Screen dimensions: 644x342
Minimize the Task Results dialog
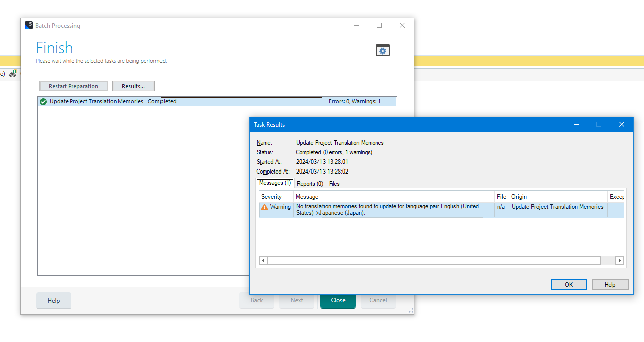[x=577, y=125]
